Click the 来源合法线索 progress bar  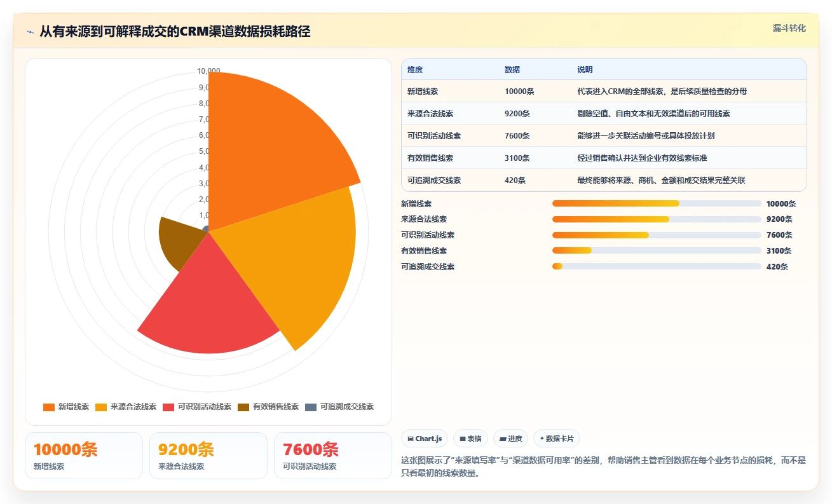click(x=657, y=219)
